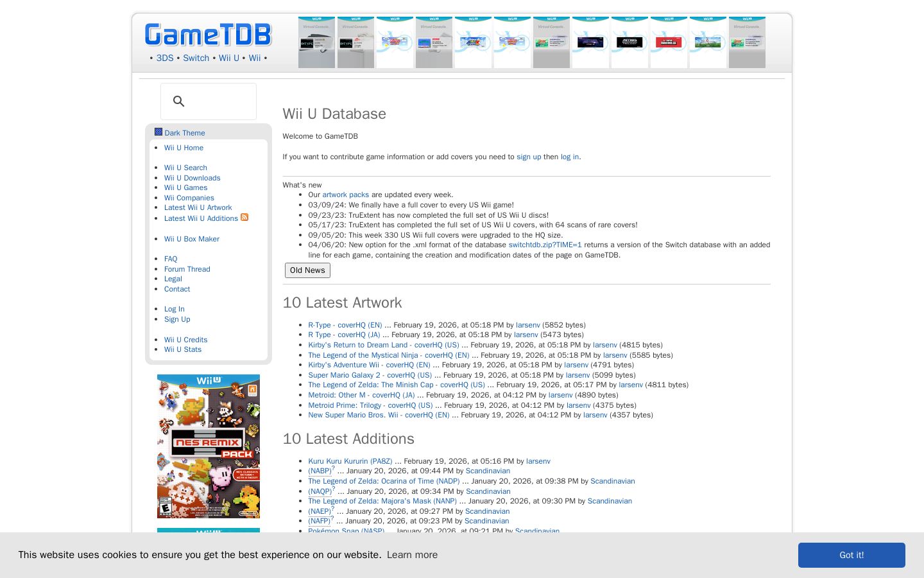Open the Forum Thread link
This screenshot has width=924, height=578.
point(187,269)
